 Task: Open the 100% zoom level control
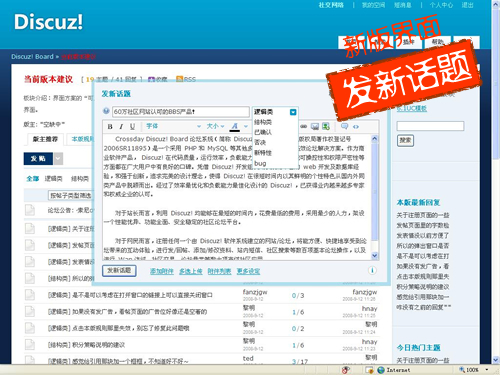pos(473,370)
